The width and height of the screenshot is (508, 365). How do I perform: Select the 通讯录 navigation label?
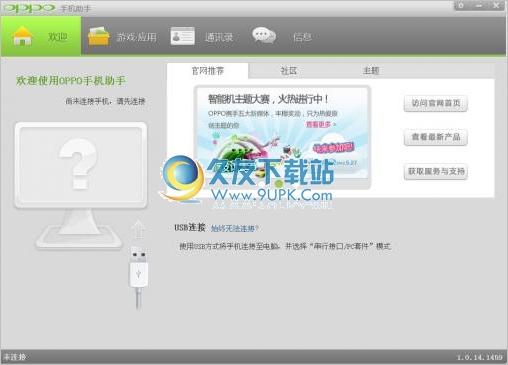pyautogui.click(x=219, y=37)
